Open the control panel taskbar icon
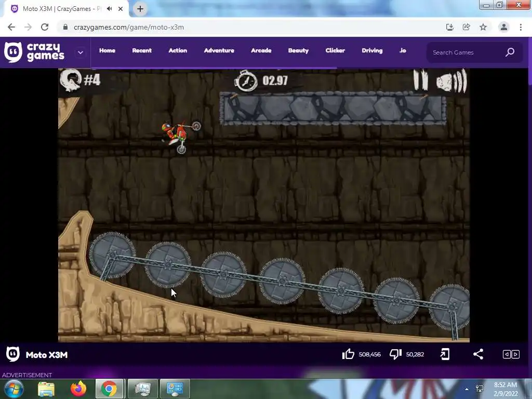Screen dimensions: 532x399 175,389
